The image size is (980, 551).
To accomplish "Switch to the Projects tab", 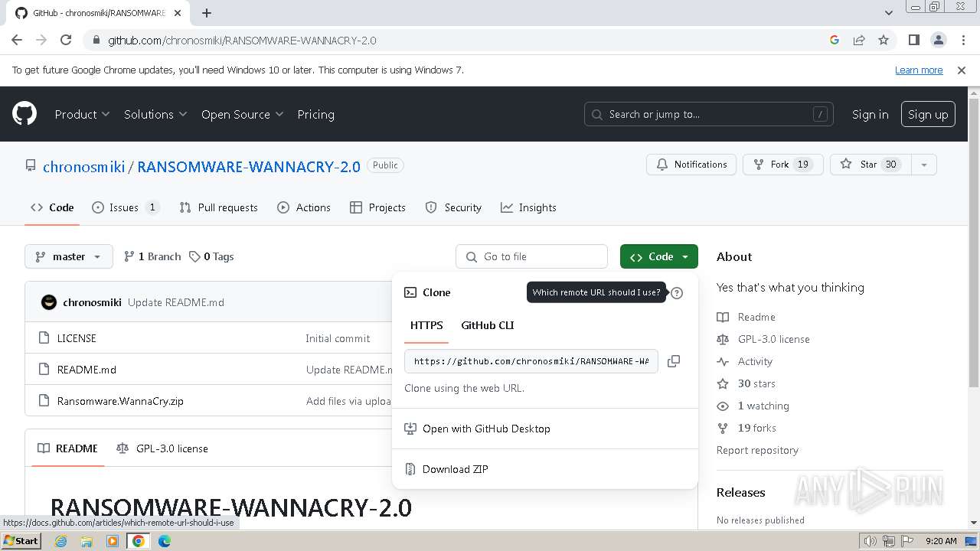I will [x=377, y=207].
